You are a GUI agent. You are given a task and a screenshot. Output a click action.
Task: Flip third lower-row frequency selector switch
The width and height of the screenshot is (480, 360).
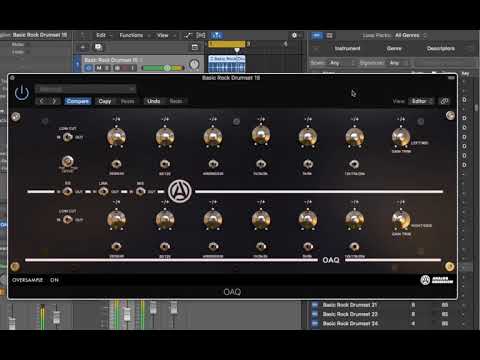[213, 247]
